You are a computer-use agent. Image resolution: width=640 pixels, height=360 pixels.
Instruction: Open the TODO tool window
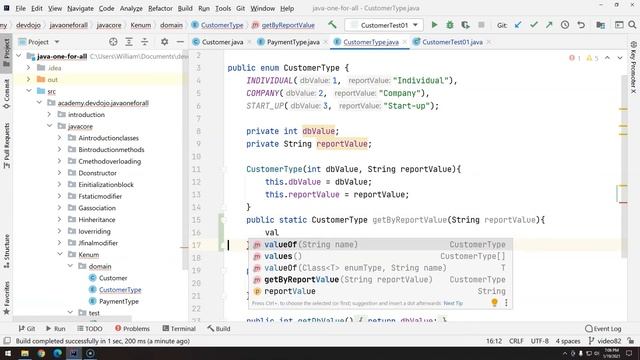pyautogui.click(x=89, y=328)
